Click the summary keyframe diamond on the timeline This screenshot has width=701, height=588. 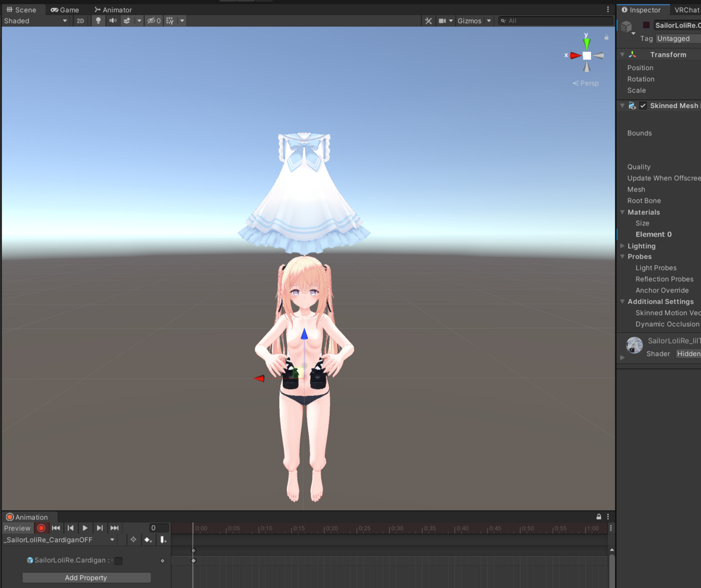(x=193, y=551)
